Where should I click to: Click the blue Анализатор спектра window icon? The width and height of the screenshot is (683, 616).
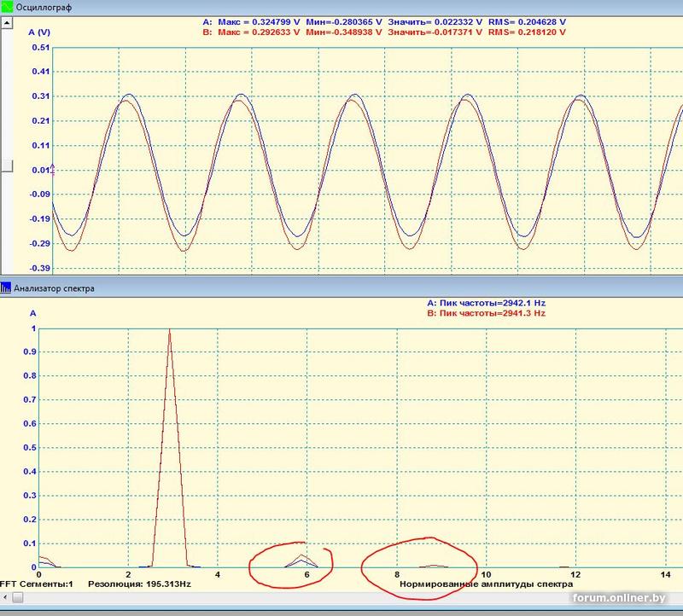point(6,288)
